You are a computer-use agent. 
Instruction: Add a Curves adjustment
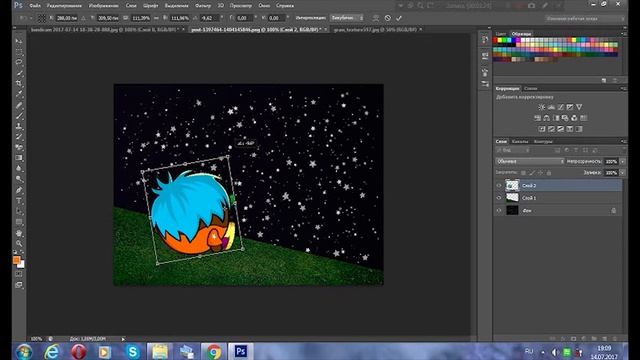[560, 107]
